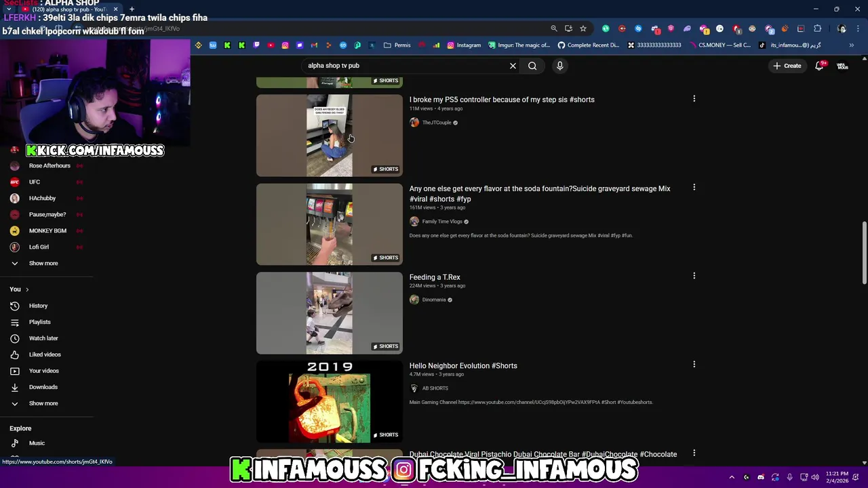Viewport: 868px width, 488px height.
Task: Play the Hello Neighbor 2019 thumbnail
Action: click(329, 401)
